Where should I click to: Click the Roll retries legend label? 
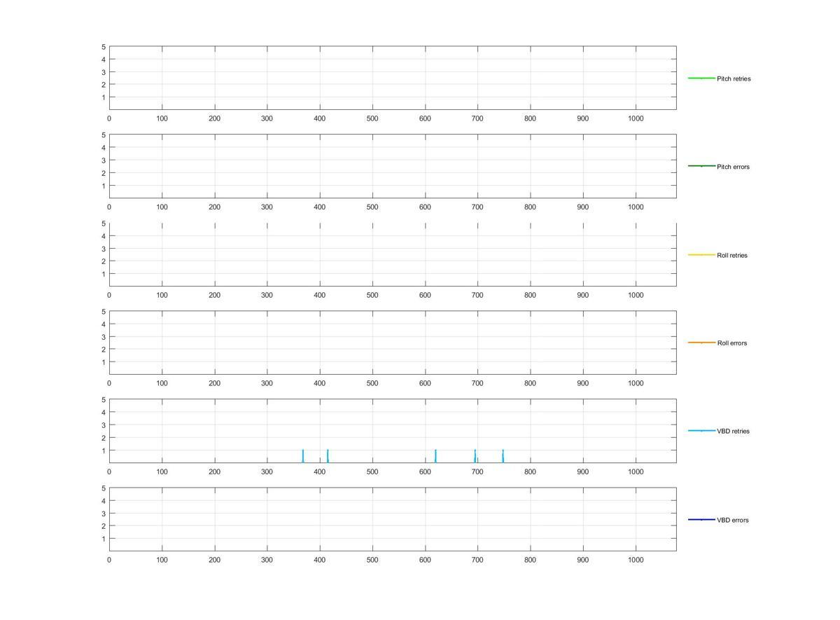pyautogui.click(x=732, y=255)
